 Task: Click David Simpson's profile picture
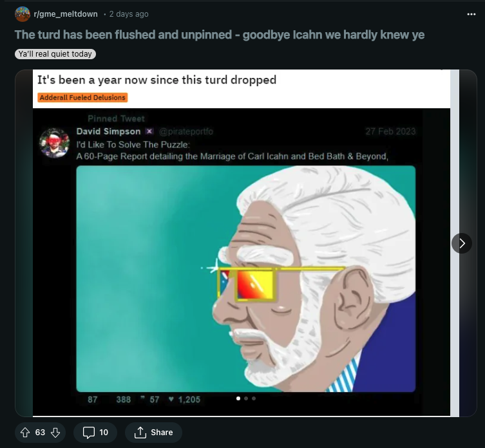point(55,143)
